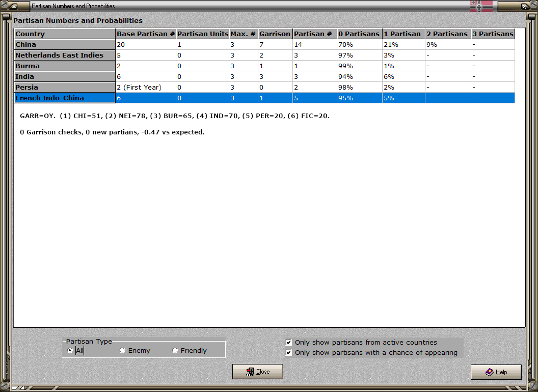Open Help with the book button
The height and width of the screenshot is (392, 538).
click(496, 372)
